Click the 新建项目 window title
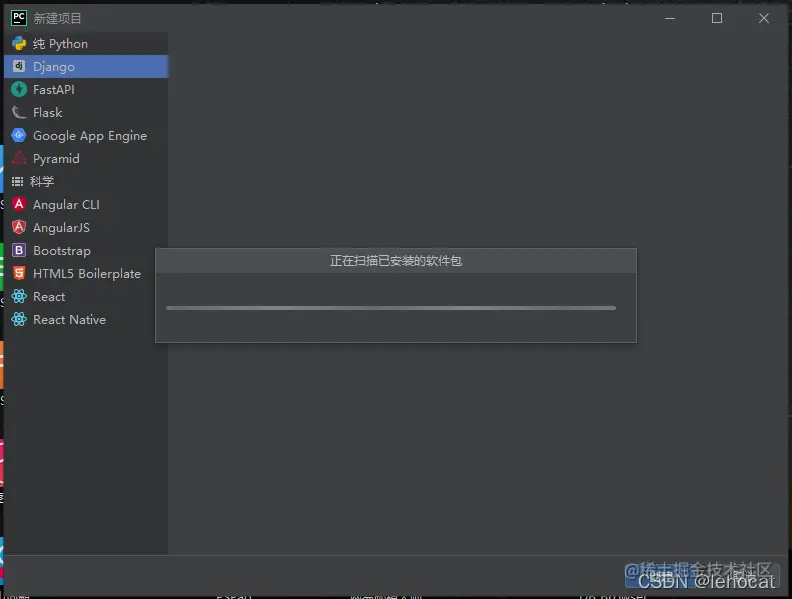Screen dimensions: 792x599 click(57, 18)
